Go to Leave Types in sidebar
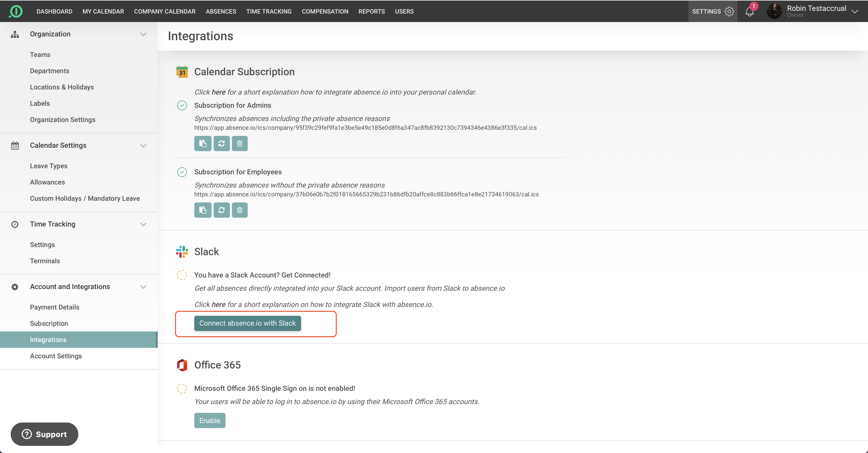This screenshot has width=868, height=453. pos(48,166)
